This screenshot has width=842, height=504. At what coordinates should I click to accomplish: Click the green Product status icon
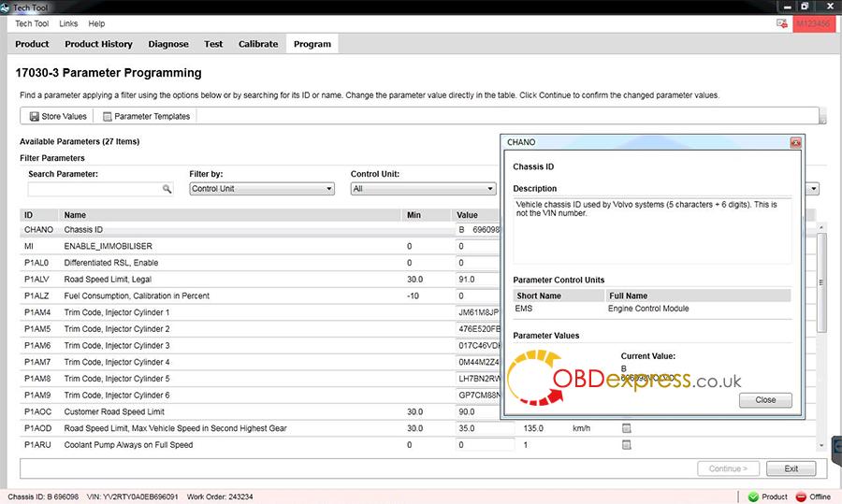click(753, 497)
